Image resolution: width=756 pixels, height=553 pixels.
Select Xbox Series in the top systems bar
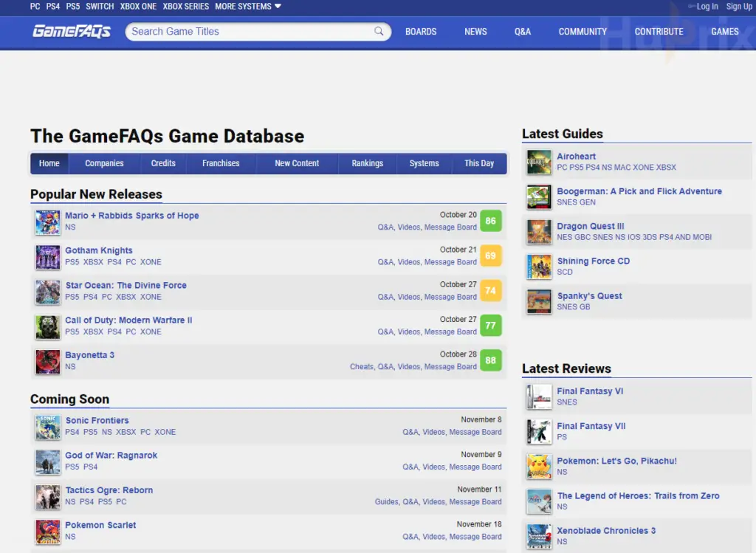click(185, 6)
